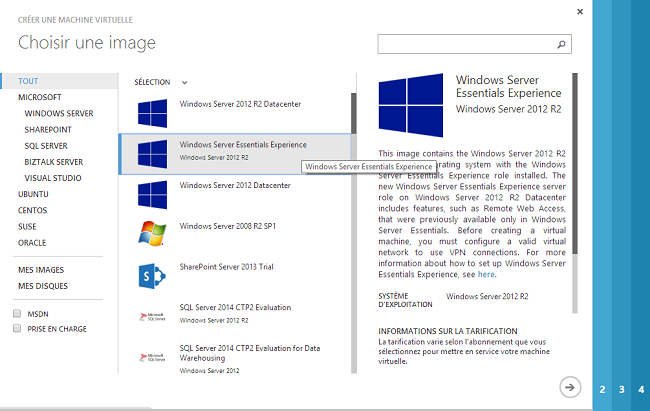Select SharePoint Server 2013 Trial text
650x411 pixels.
point(226,267)
